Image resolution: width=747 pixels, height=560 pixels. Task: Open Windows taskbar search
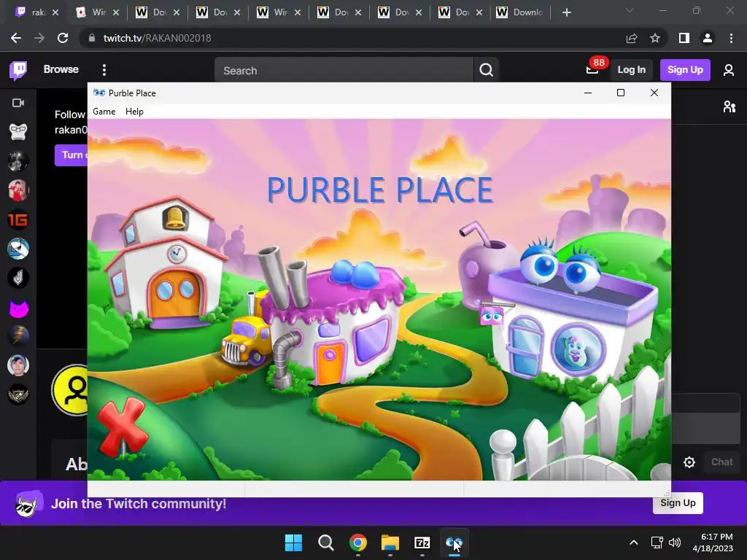(x=326, y=542)
